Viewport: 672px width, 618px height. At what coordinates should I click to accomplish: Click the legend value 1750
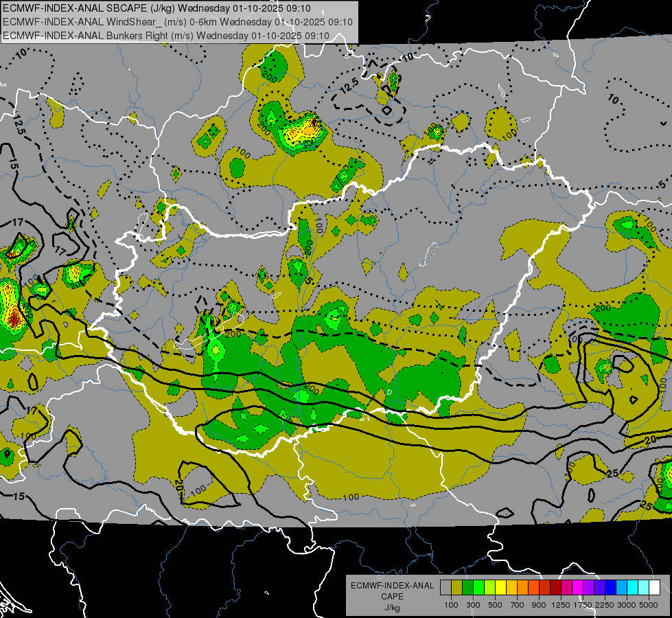(583, 605)
